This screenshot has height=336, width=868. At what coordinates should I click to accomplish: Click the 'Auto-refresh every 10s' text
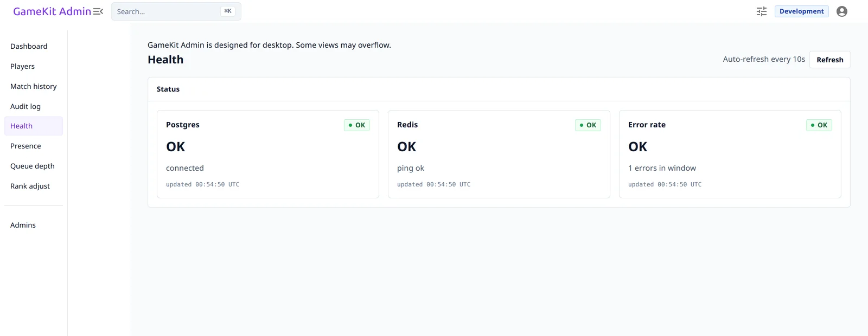point(764,60)
